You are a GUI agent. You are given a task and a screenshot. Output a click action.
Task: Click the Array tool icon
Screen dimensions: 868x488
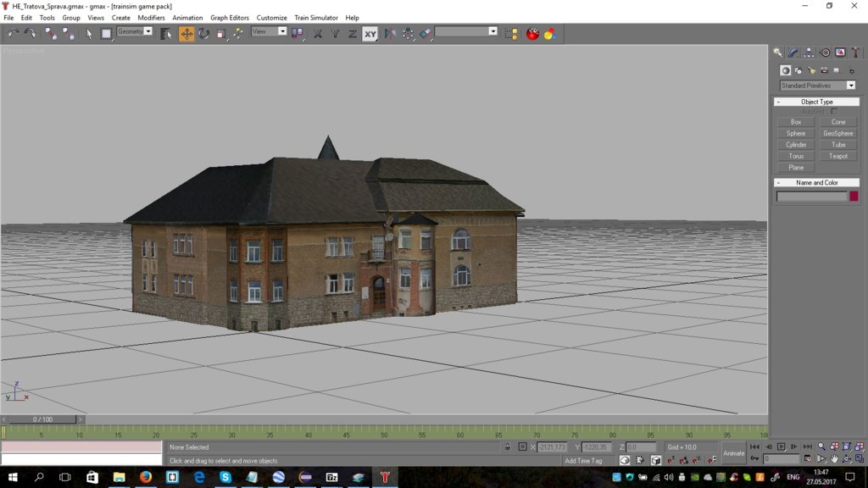tap(408, 34)
